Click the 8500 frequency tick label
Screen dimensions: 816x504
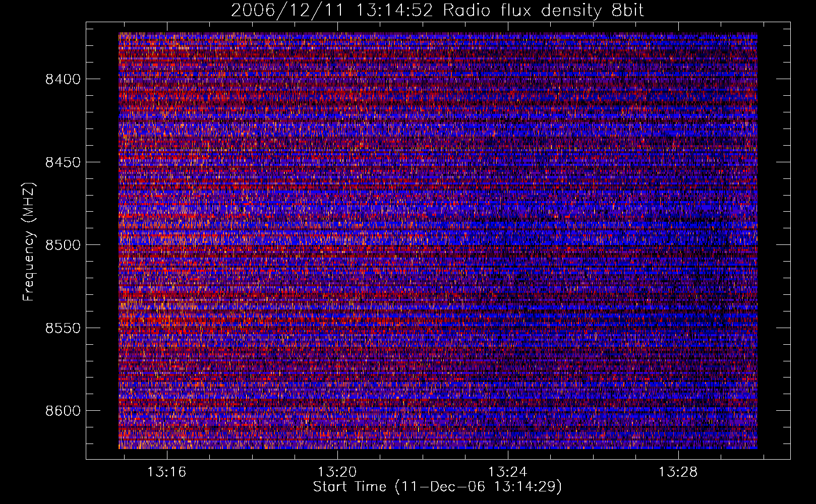coord(63,245)
